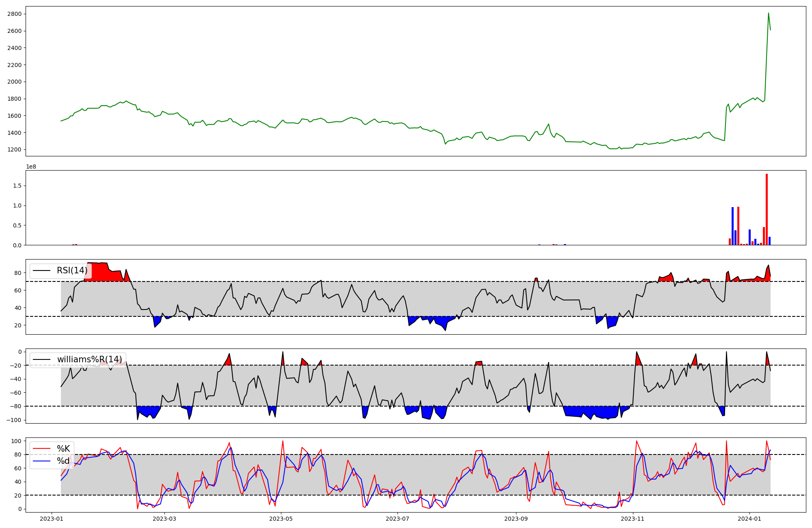Click the blue %d legend line sample
This screenshot has height=528, width=812.
pos(41,461)
